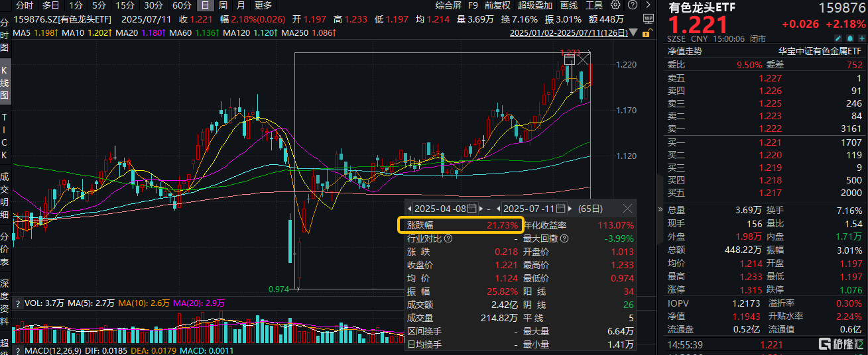868x355 pixels.
Task: Click the 14:55:39 trade tick row
Action: pos(766,345)
